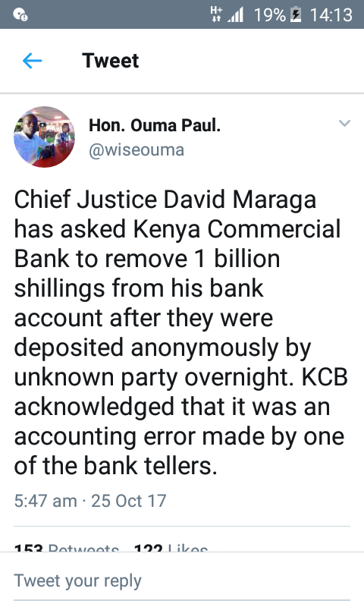Click the 5:47 am · 25 Oct 17 timestamp

(90, 501)
